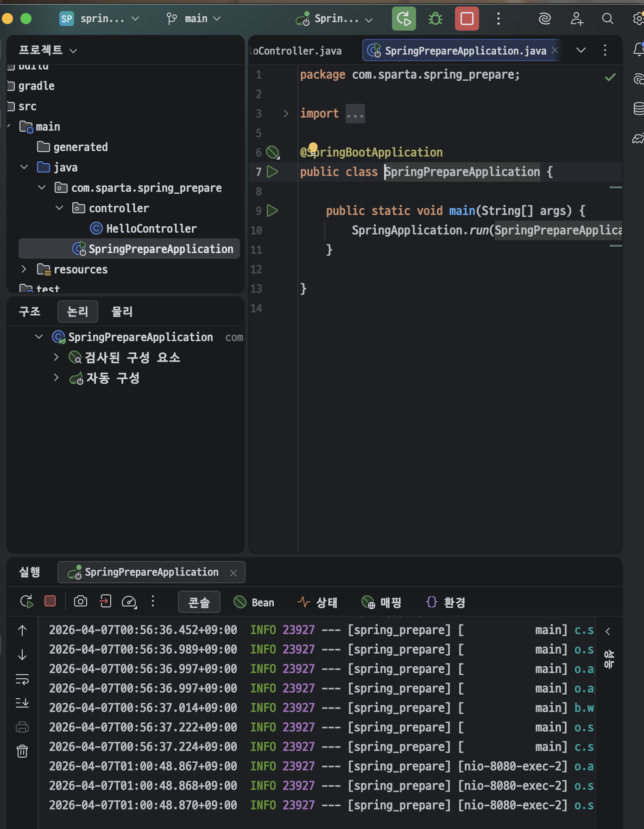Start debugging with the bug icon
Viewport: 644px width, 829px height.
435,19
